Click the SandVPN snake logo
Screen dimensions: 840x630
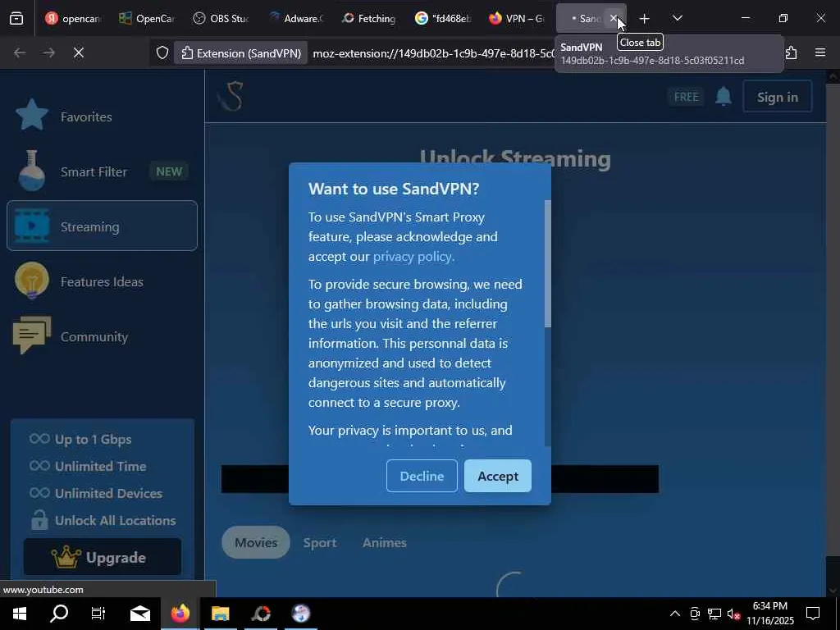(x=231, y=97)
